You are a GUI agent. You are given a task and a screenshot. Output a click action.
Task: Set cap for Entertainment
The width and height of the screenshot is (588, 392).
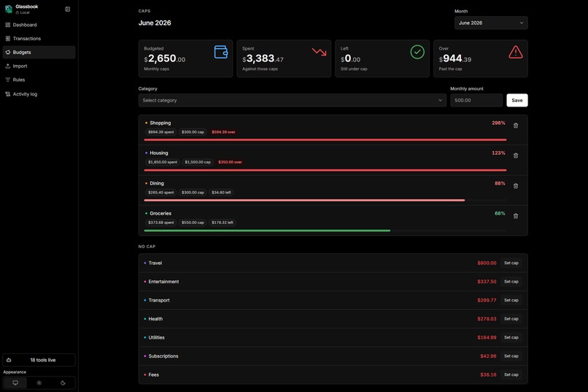[511, 282]
